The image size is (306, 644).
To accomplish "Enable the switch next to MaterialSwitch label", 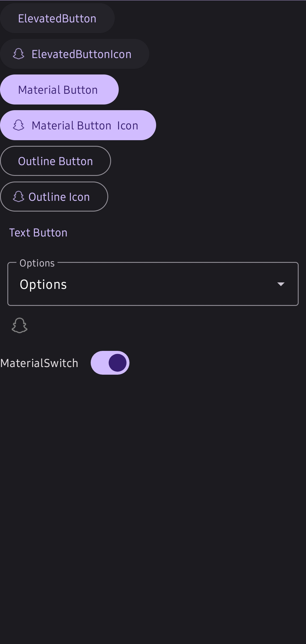I will (110, 363).
